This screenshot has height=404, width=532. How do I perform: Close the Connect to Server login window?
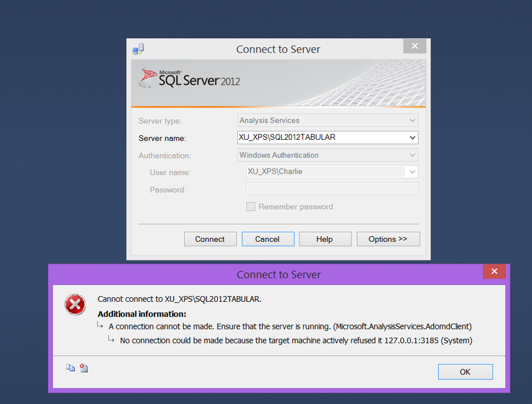point(415,46)
